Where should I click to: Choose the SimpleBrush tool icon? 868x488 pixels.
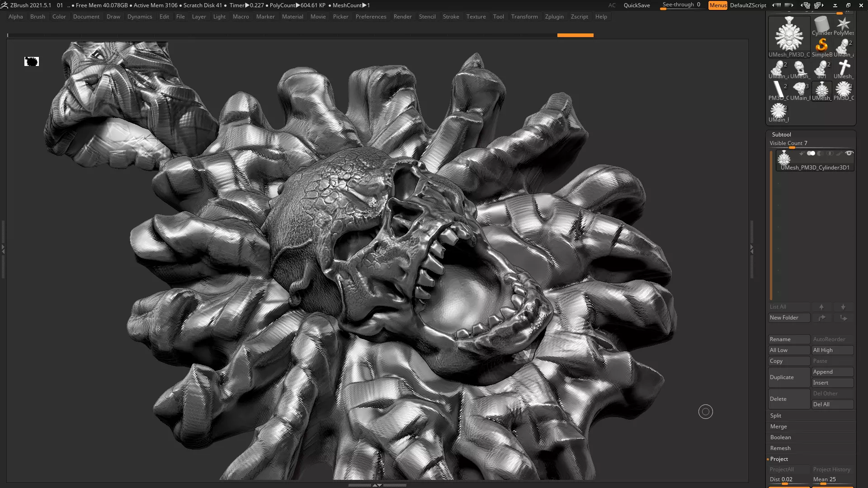[x=821, y=47]
